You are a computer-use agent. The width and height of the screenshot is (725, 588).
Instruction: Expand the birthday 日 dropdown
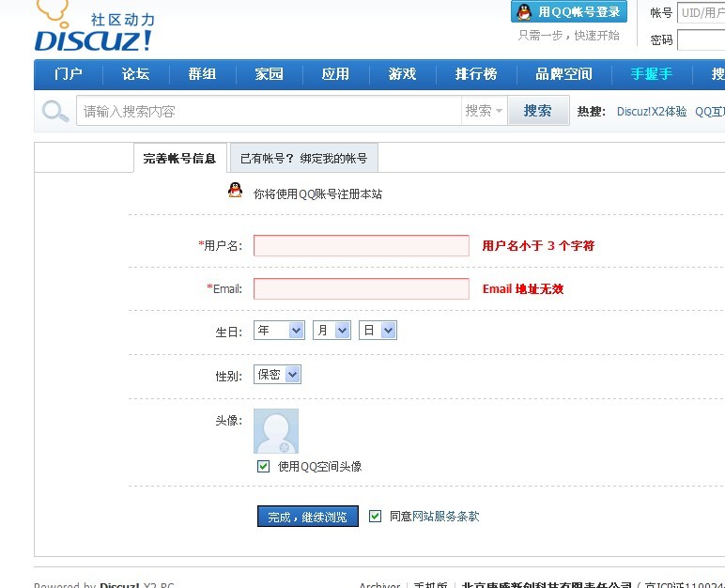coord(378,331)
